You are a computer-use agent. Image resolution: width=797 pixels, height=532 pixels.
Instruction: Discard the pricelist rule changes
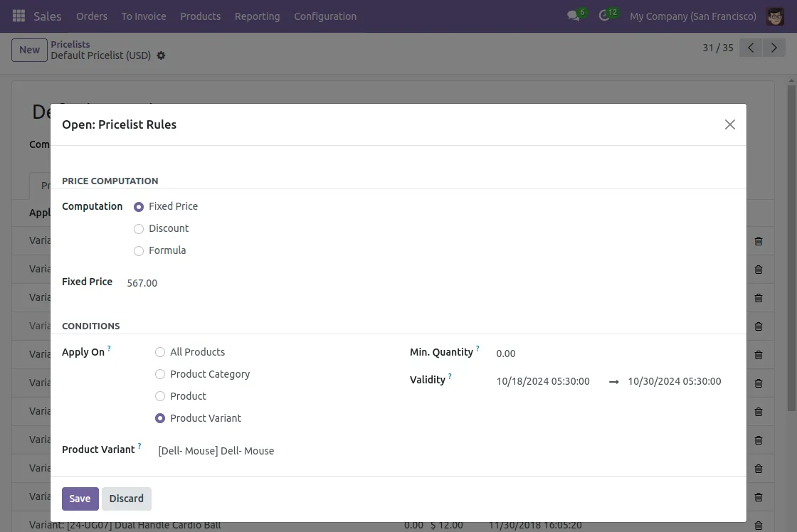point(127,499)
